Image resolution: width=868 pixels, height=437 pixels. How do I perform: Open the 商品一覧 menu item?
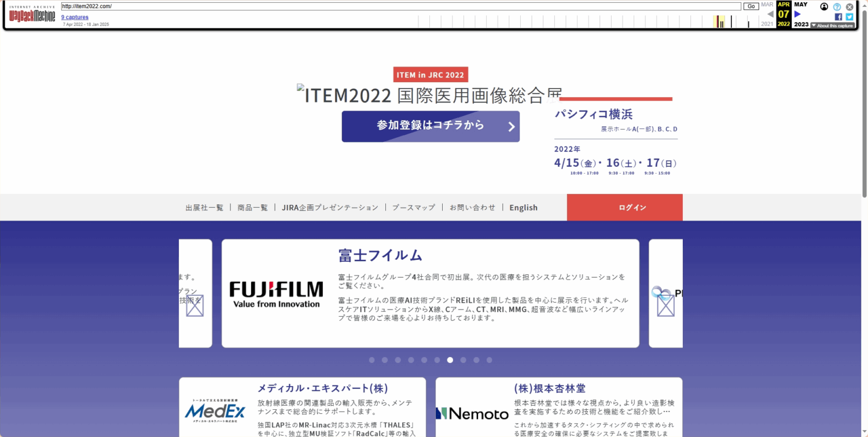[253, 207]
